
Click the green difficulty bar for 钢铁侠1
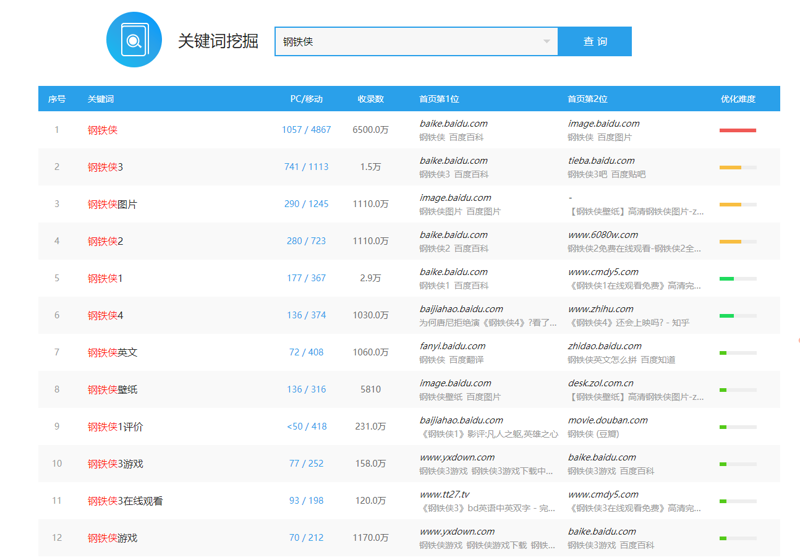(738, 278)
